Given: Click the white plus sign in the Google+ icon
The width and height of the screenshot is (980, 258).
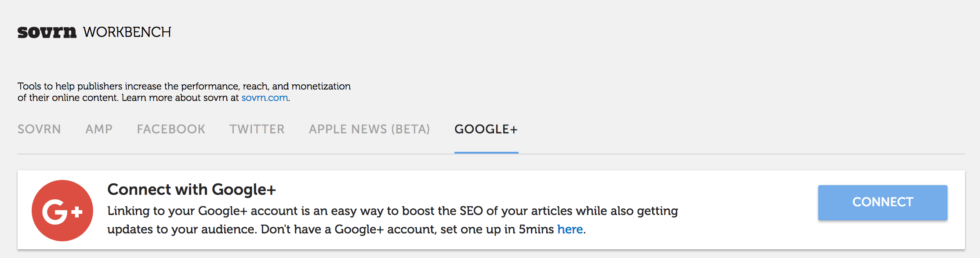Looking at the screenshot, I should coord(77,212).
